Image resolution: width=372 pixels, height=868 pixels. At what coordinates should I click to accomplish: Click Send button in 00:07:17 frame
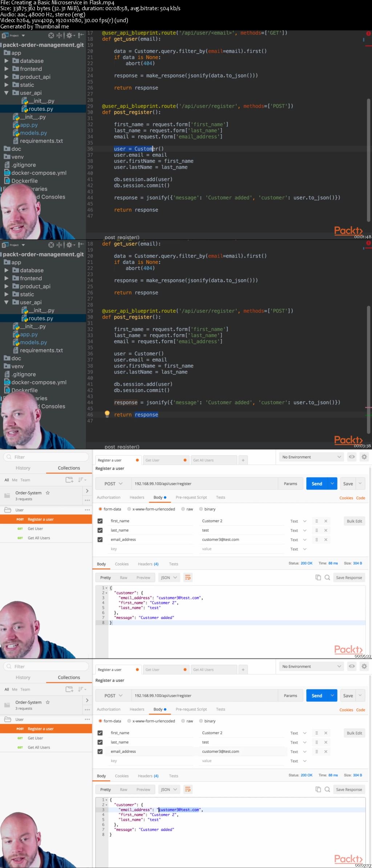point(317,696)
